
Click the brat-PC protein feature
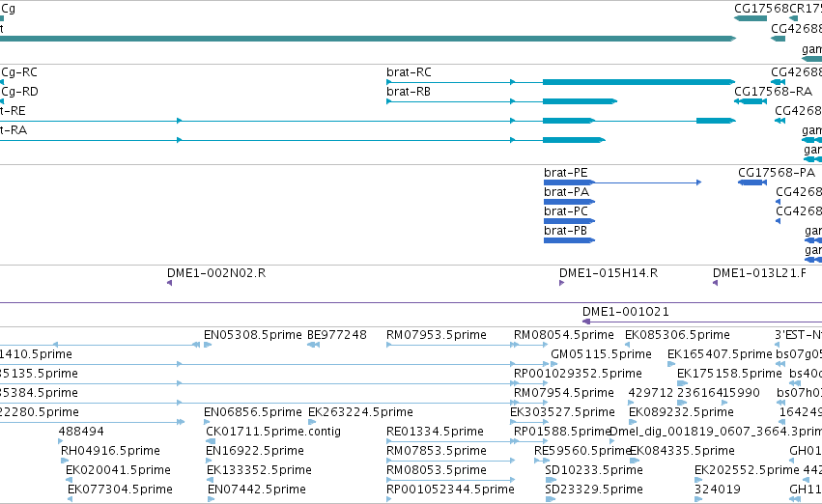click(x=569, y=221)
